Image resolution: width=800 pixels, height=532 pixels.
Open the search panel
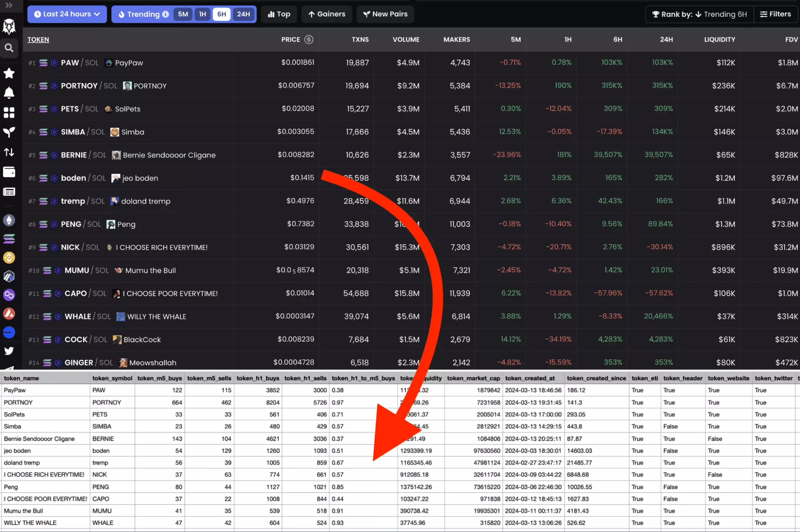tap(9, 48)
